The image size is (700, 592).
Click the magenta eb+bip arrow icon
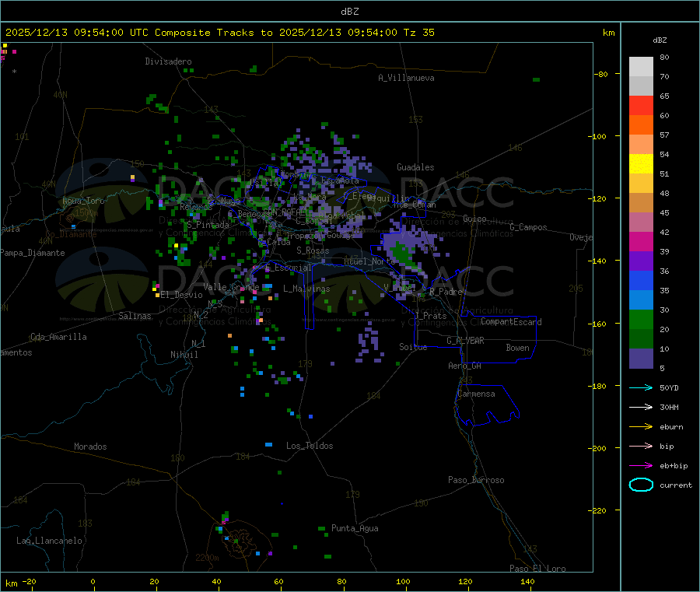(641, 465)
